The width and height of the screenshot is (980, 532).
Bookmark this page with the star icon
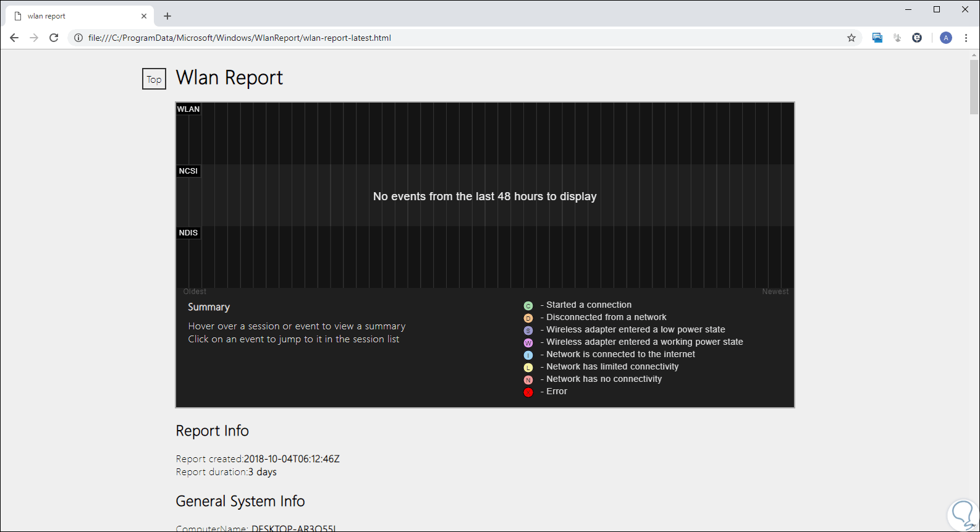[851, 38]
